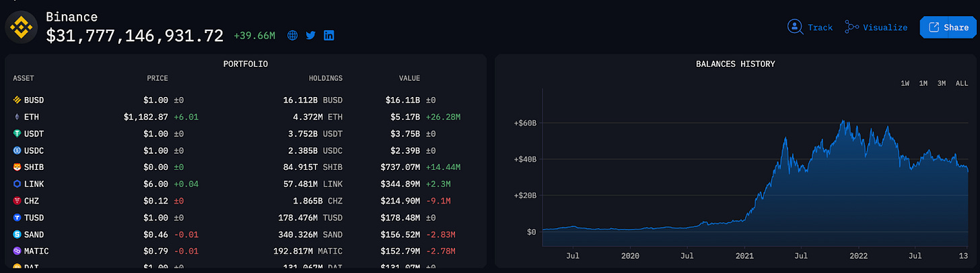
Task: Select the ALL range on Balances History
Action: point(962,83)
